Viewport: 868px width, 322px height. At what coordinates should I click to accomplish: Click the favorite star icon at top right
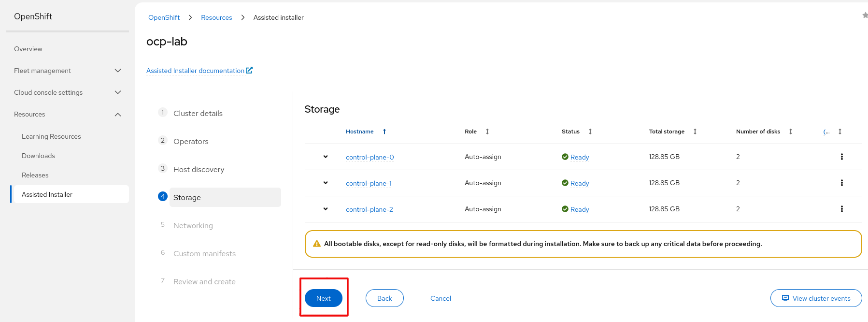tap(865, 15)
